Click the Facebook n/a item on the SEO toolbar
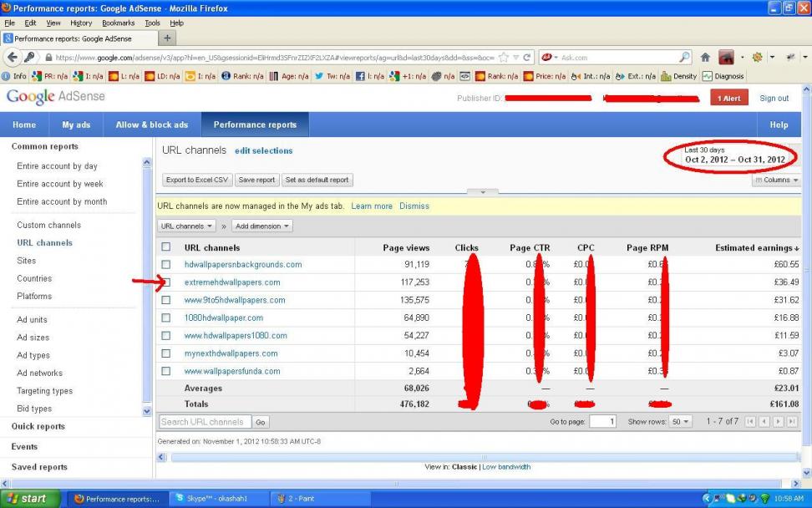This screenshot has height=508, width=812. click(x=370, y=76)
